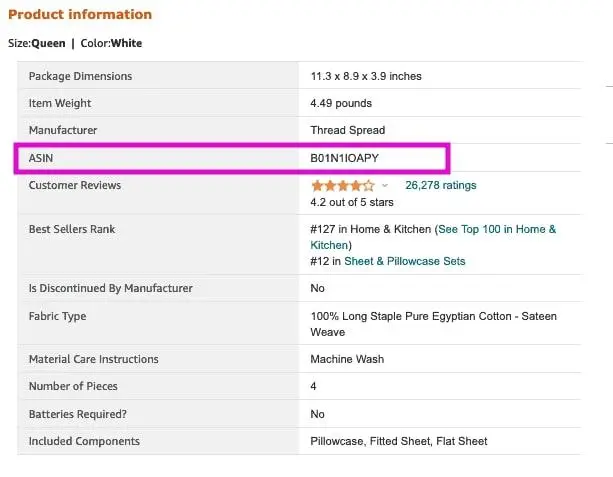Screen dimensions: 613x477
Task: Click the Customer Reviews label
Action: pyautogui.click(x=75, y=185)
